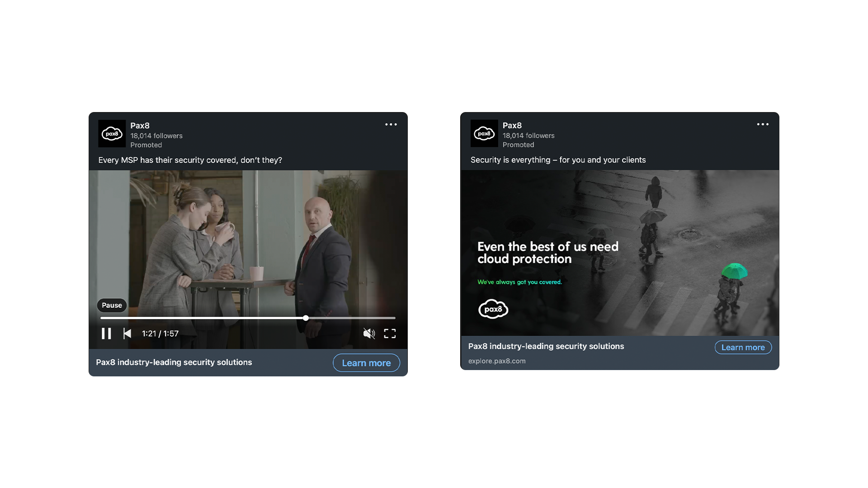Click the headline under the image ad
Viewport: 868px width, 488px height.
(546, 346)
